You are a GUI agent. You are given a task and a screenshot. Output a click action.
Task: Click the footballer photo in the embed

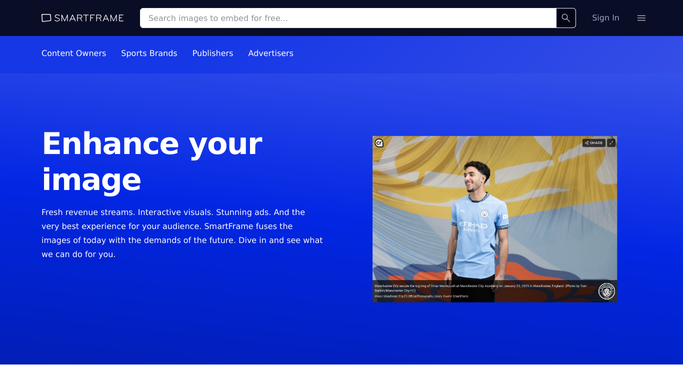(495, 219)
